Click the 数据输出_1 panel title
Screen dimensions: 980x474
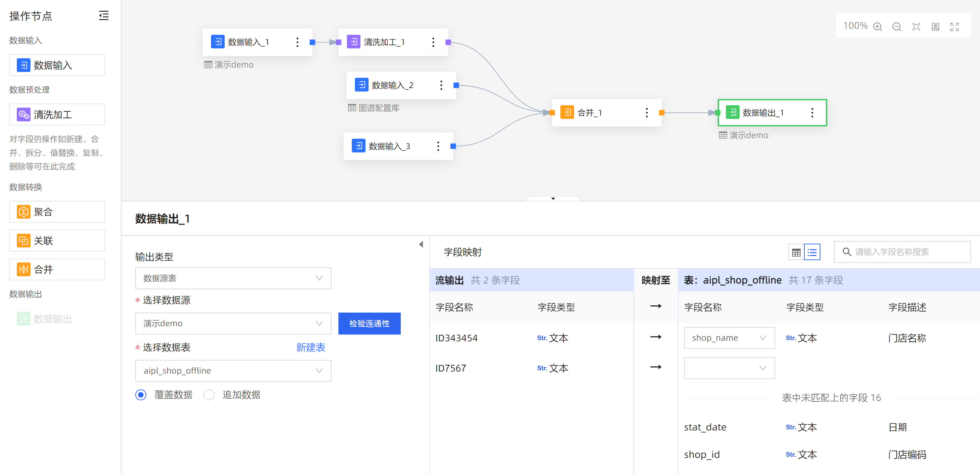pos(162,219)
